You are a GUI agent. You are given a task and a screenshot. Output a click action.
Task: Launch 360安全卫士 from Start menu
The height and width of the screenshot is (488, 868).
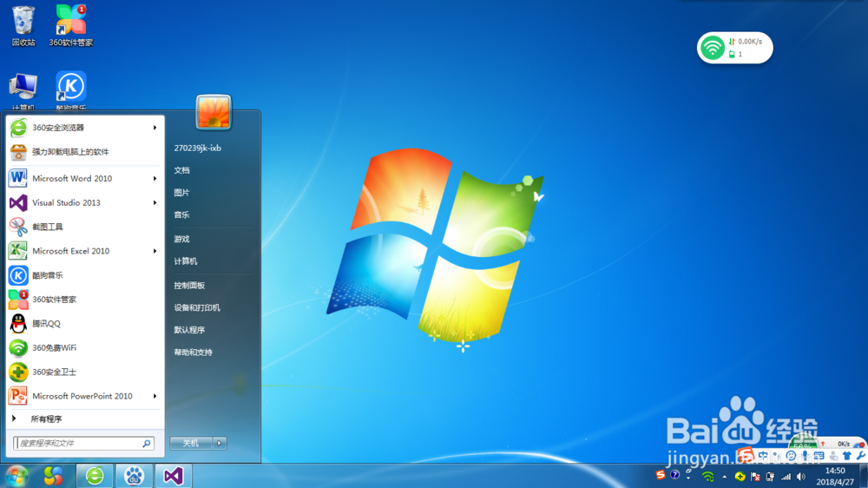click(x=83, y=372)
